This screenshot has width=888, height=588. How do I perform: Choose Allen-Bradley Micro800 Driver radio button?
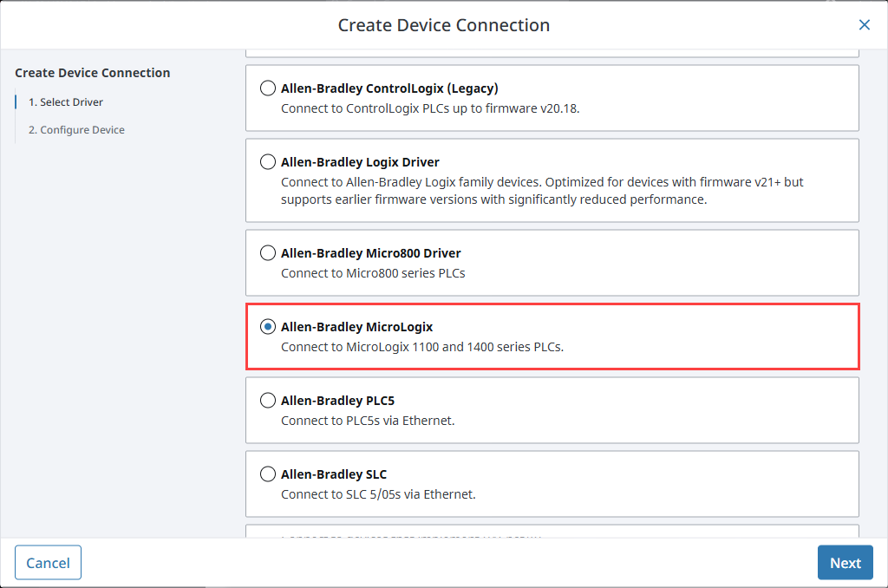(268, 252)
